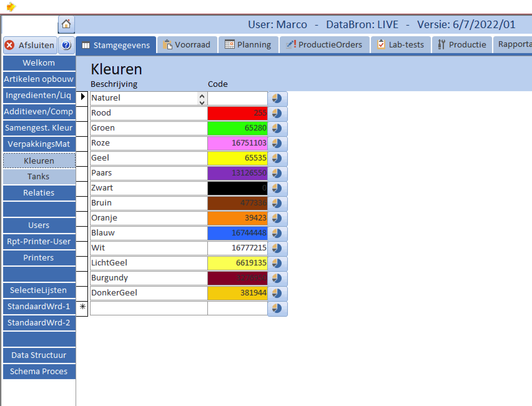Screen dimensions: 532x406
Task: Click color picker icon beside Burgundy
Action: (277, 278)
